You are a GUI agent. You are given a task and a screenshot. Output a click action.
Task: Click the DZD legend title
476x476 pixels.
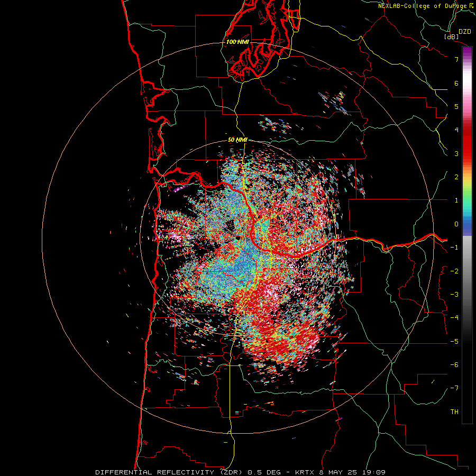(x=465, y=32)
